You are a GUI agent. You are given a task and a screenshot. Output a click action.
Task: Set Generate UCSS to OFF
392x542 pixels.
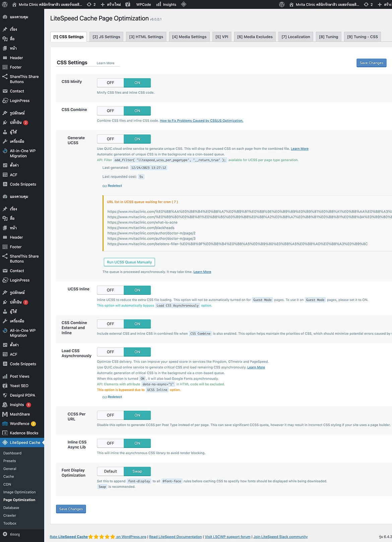(x=111, y=139)
